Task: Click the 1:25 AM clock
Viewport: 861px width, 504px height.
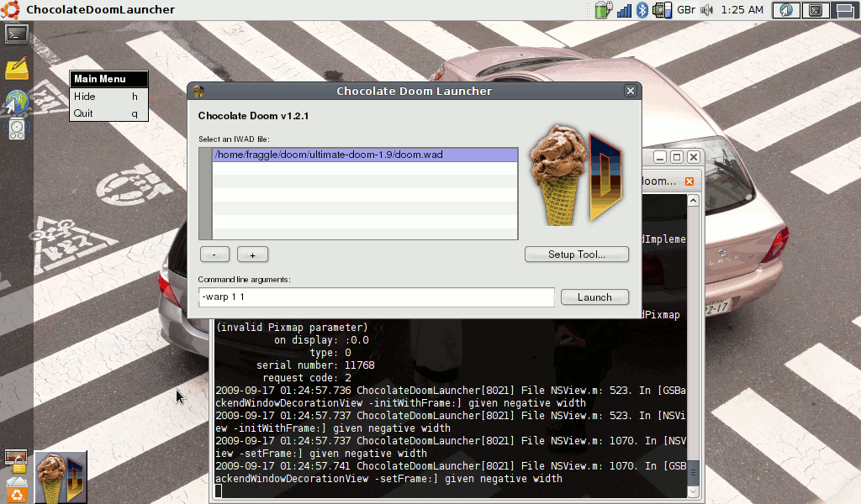Action: pyautogui.click(x=742, y=10)
